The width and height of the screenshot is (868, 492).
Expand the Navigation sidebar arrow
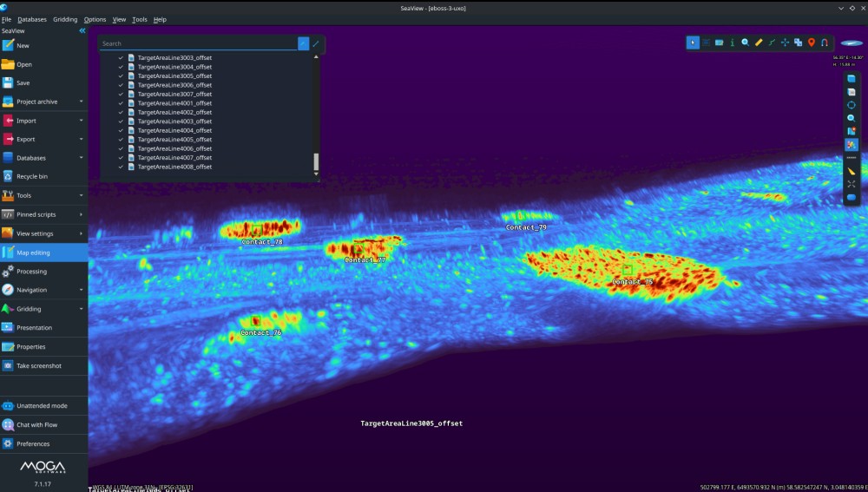pos(82,290)
